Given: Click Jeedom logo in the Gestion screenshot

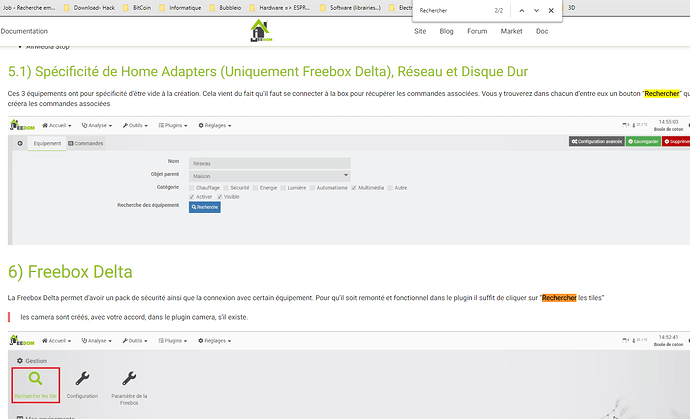Looking at the screenshot, I should [x=22, y=341].
